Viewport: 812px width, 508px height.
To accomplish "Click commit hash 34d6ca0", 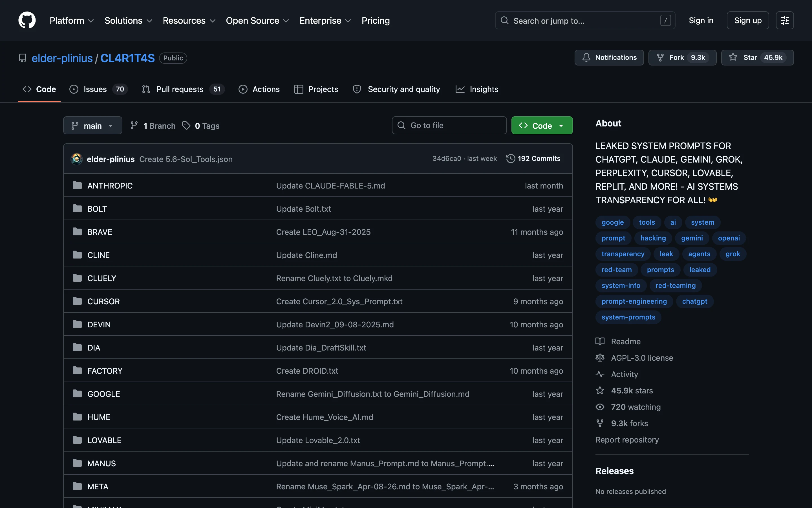I will 447,159.
